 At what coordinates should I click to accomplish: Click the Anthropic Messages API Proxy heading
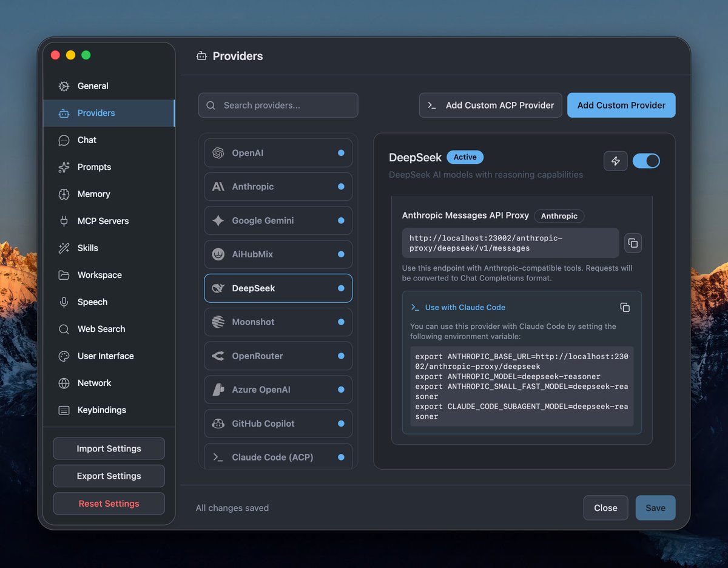tap(466, 215)
